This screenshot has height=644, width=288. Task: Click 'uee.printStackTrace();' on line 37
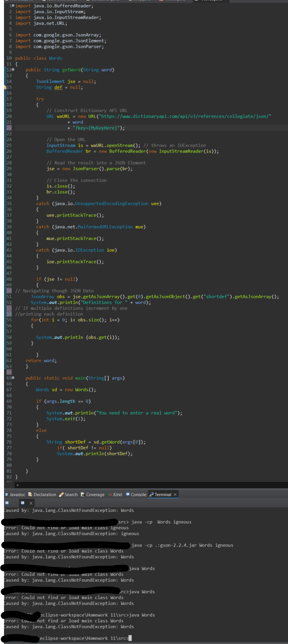(x=75, y=215)
